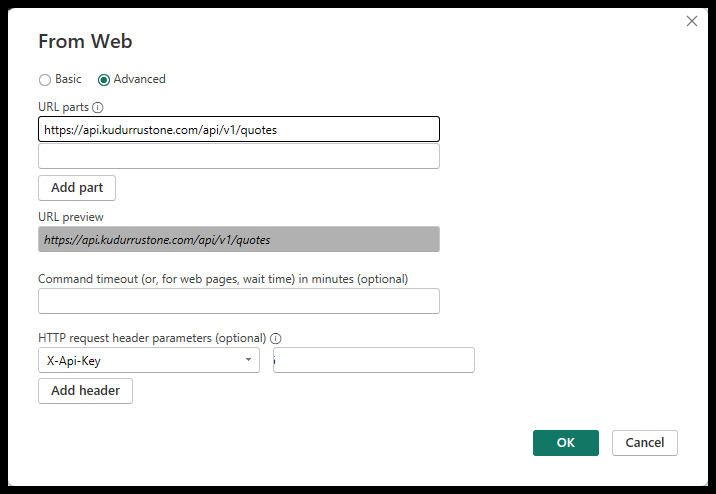
Task: Click the first URL part field with the quotes URL
Action: pos(238,129)
